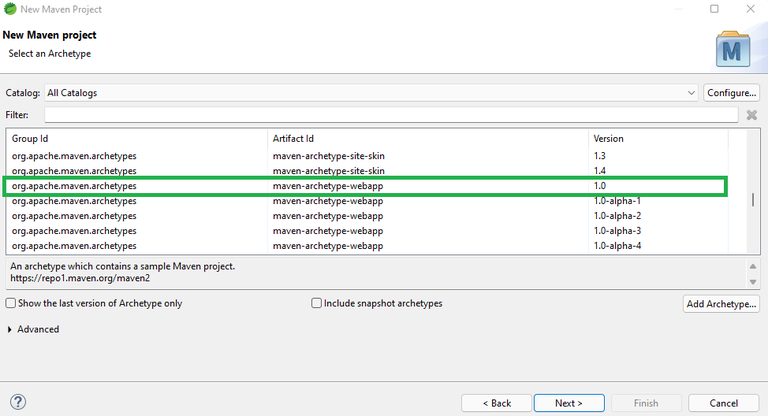768x416 pixels.
Task: Select maven-archetype-webapp version 1.0 row
Action: (x=365, y=186)
